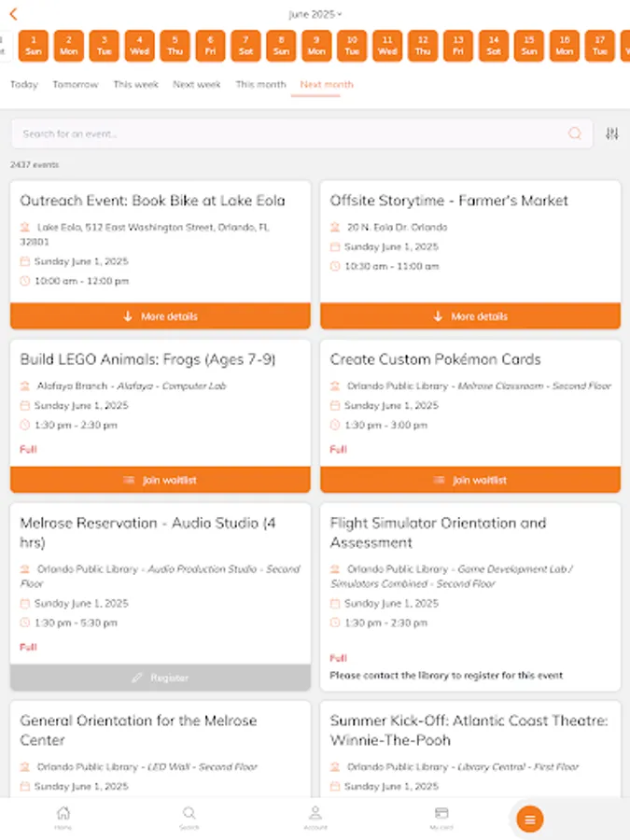
Task: Open the filter and sort options icon
Action: 612,133
